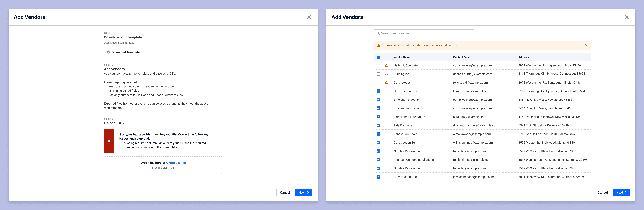Click the Inglewood, Illinois 85486 address
The width and height of the screenshot is (644, 210).
[550, 65]
